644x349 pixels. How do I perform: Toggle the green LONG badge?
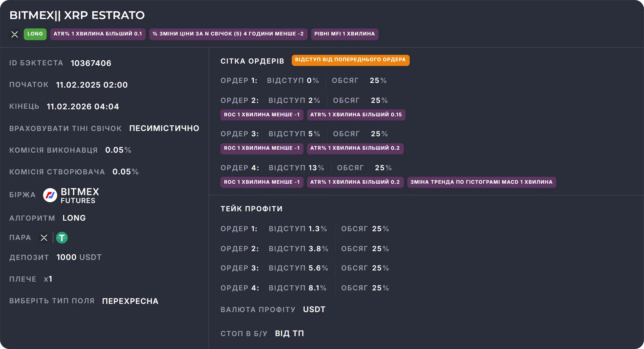pyautogui.click(x=35, y=34)
